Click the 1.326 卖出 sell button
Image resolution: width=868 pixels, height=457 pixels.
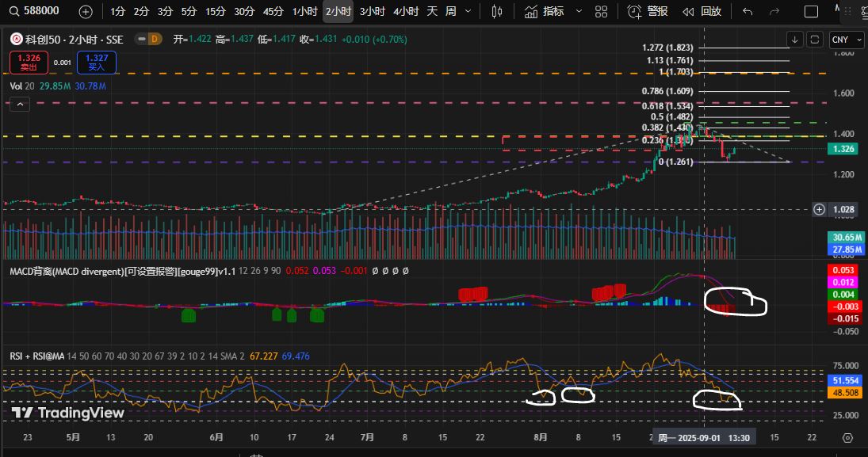click(x=29, y=62)
